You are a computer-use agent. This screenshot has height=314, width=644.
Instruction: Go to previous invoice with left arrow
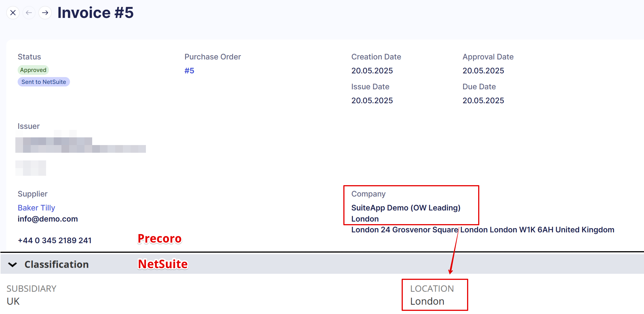tap(29, 13)
